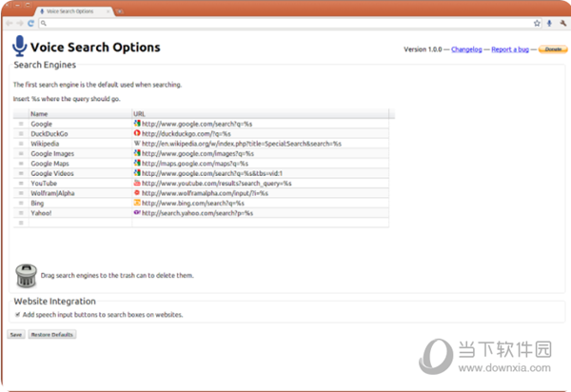The height and width of the screenshot is (392, 571).
Task: Grab the drag handle of the Yahoo! row
Action: tap(21, 213)
